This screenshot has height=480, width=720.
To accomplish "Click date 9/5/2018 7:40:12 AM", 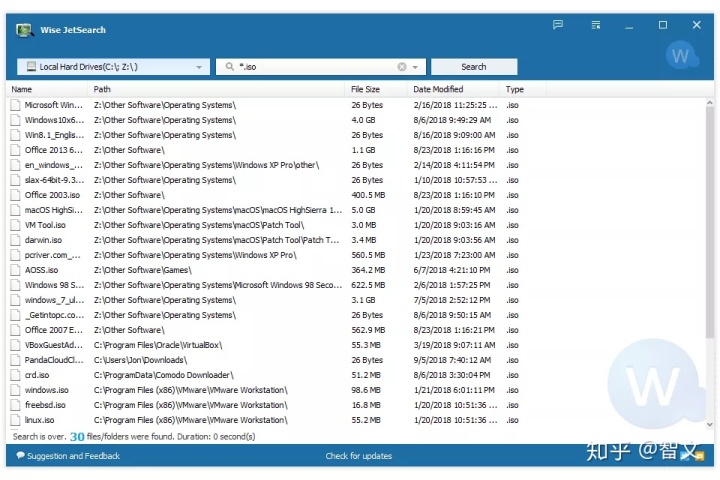I will [452, 360].
